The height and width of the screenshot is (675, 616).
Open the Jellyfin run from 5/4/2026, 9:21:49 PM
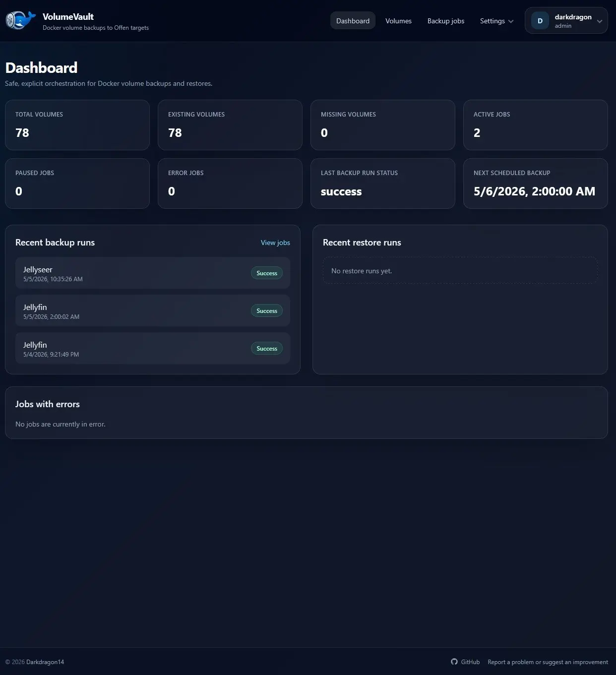pos(152,348)
